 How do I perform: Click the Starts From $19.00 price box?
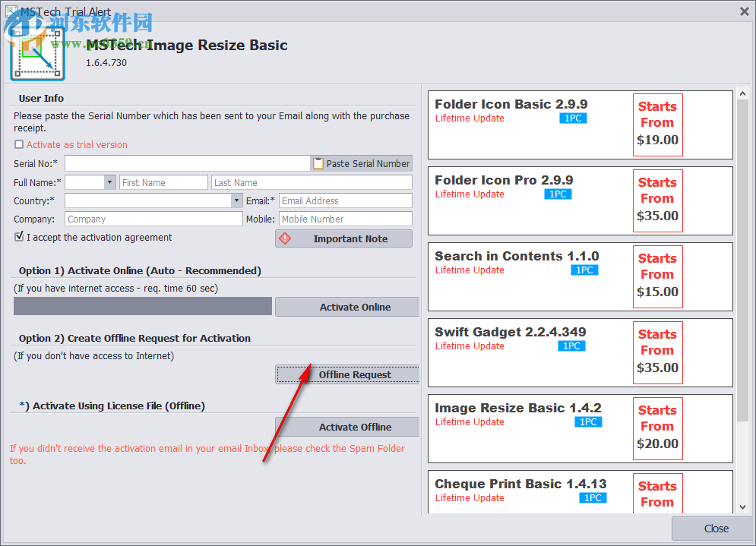click(657, 123)
